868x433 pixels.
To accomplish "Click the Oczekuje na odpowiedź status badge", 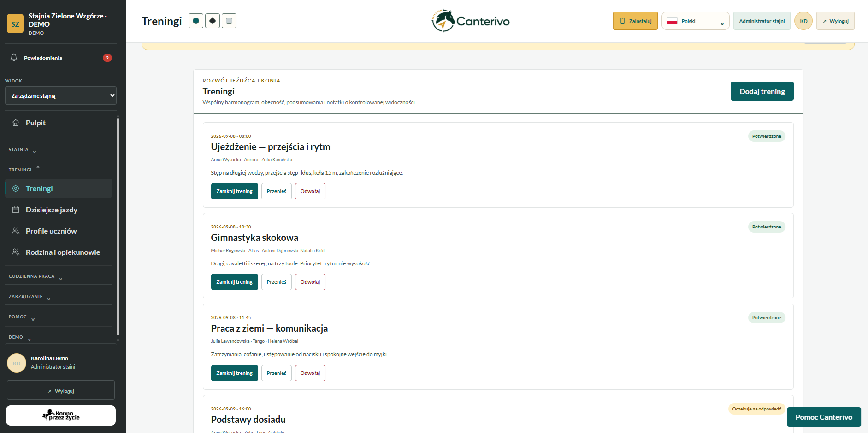I will pyautogui.click(x=756, y=409).
